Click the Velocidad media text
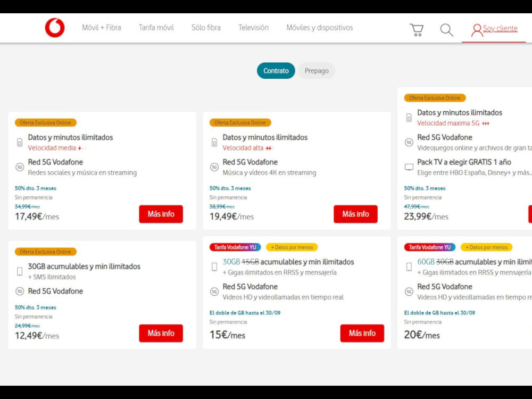Screen dimensions: 532x399 pos(52,148)
